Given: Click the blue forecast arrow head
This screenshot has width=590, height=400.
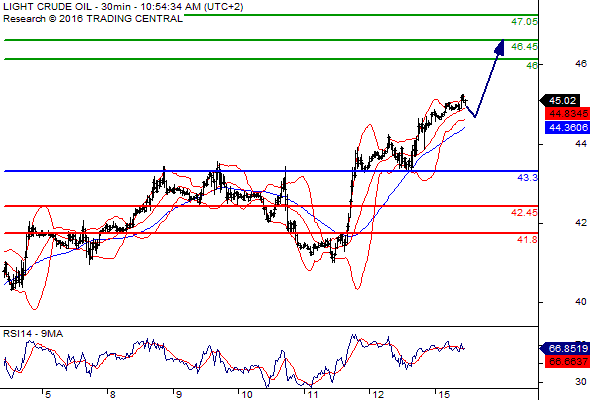Looking at the screenshot, I should (x=499, y=47).
